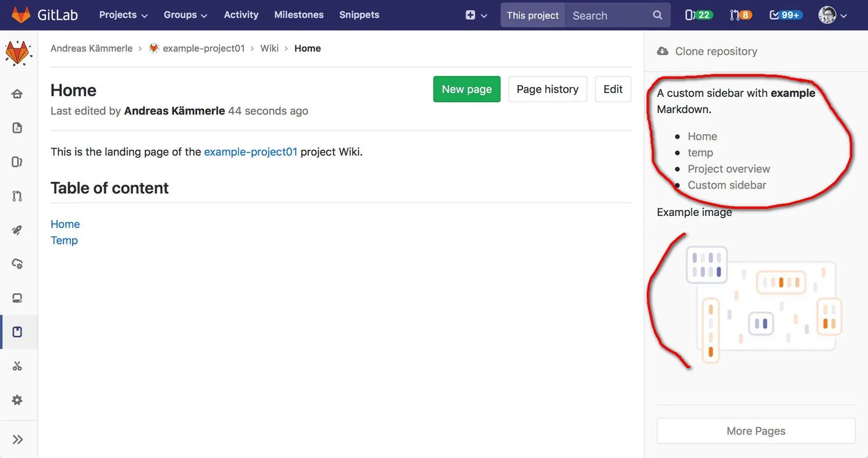Open Repository file icon in sidebar
Viewport: 868px width, 458px height.
coord(17,128)
